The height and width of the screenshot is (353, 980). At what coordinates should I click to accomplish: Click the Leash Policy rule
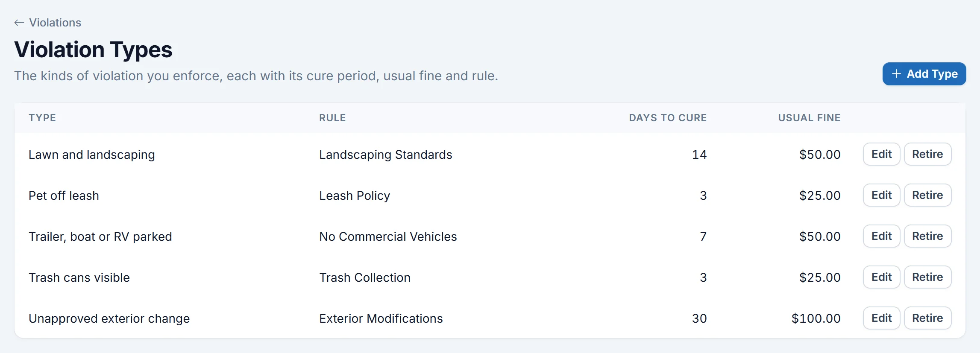coord(355,195)
